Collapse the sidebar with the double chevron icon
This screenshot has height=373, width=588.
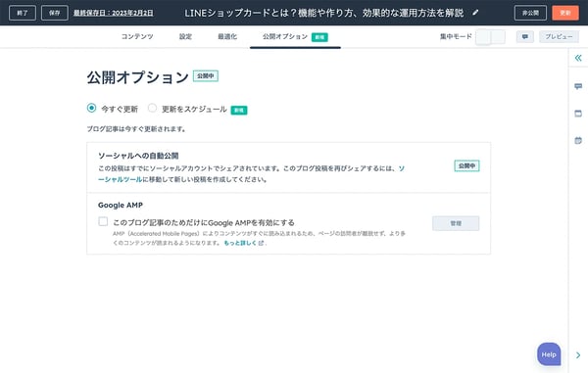(578, 58)
